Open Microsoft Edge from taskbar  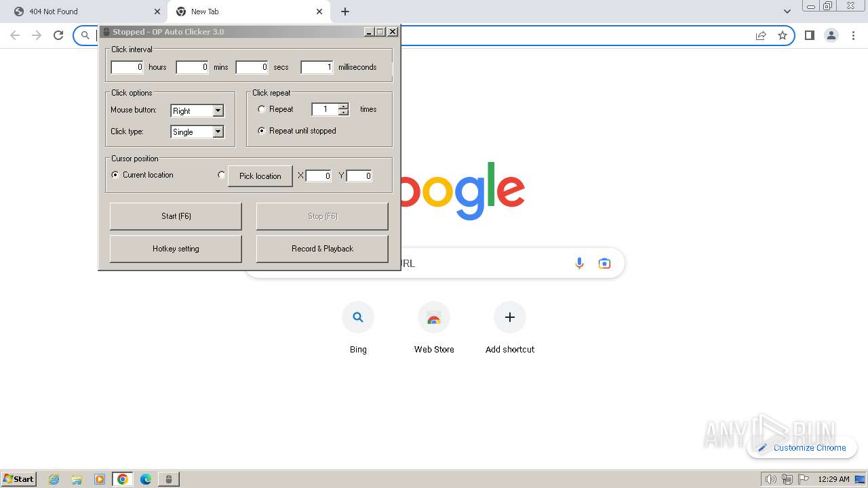146,479
